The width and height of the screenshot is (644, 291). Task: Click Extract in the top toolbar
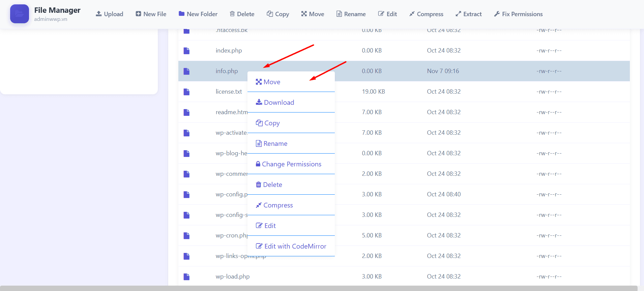[x=469, y=14]
